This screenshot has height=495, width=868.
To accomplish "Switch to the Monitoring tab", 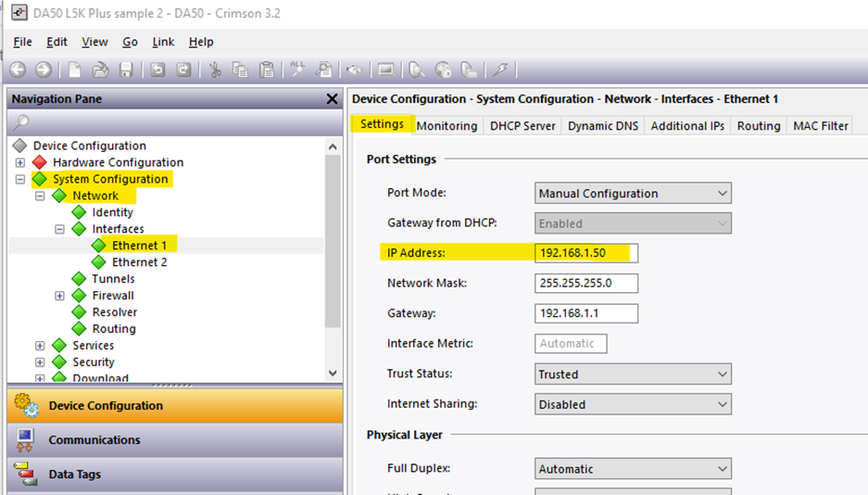I will 447,126.
